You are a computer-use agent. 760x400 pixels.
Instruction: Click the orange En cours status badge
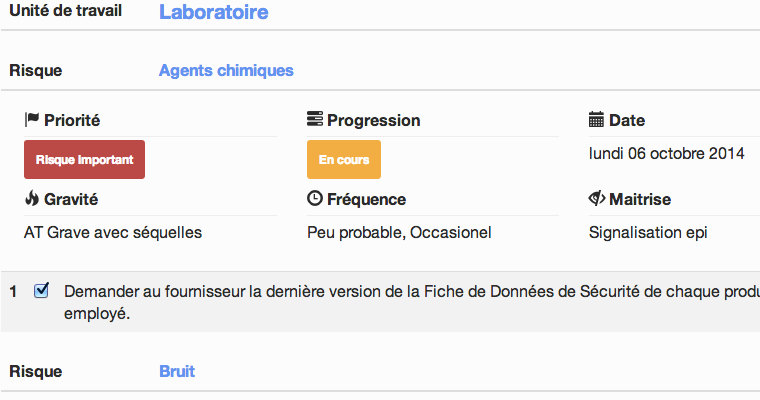[344, 160]
